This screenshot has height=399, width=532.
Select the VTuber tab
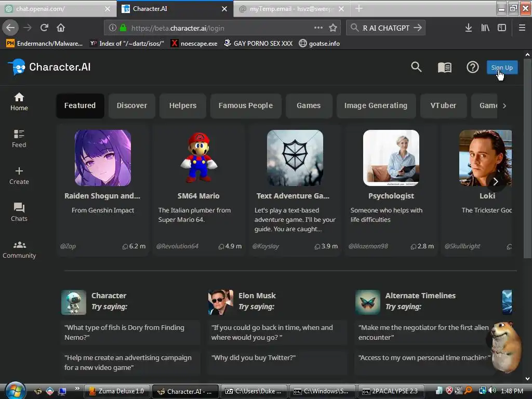[x=444, y=105]
